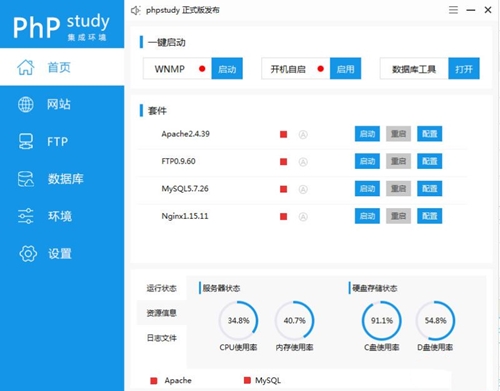The height and width of the screenshot is (391, 500).
Task: Start Apache2.4.39 with its 启动 button
Action: click(x=367, y=134)
